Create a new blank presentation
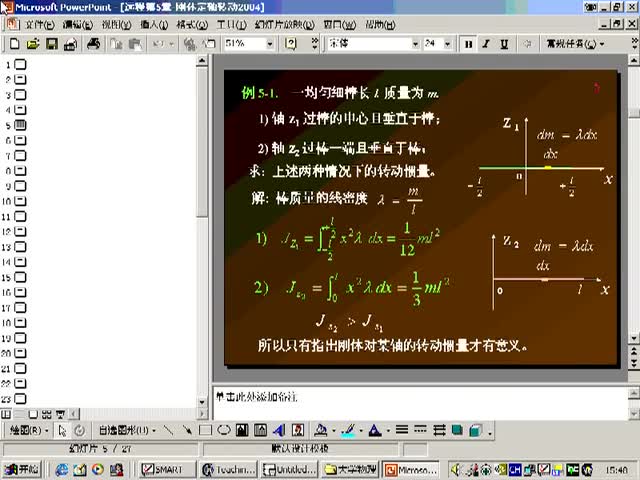Screen dimensions: 640x480 14,44
